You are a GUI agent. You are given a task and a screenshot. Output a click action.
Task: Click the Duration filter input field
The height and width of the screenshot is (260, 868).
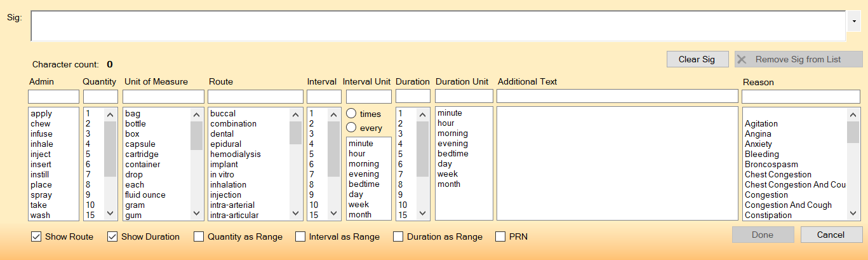click(x=413, y=96)
